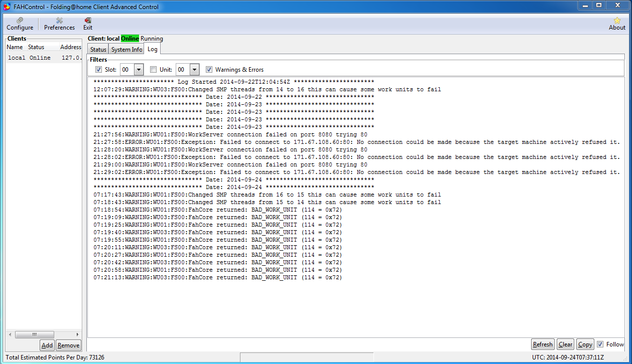Switch to the Status tab
Viewport: 632px width, 364px height.
[x=98, y=49]
